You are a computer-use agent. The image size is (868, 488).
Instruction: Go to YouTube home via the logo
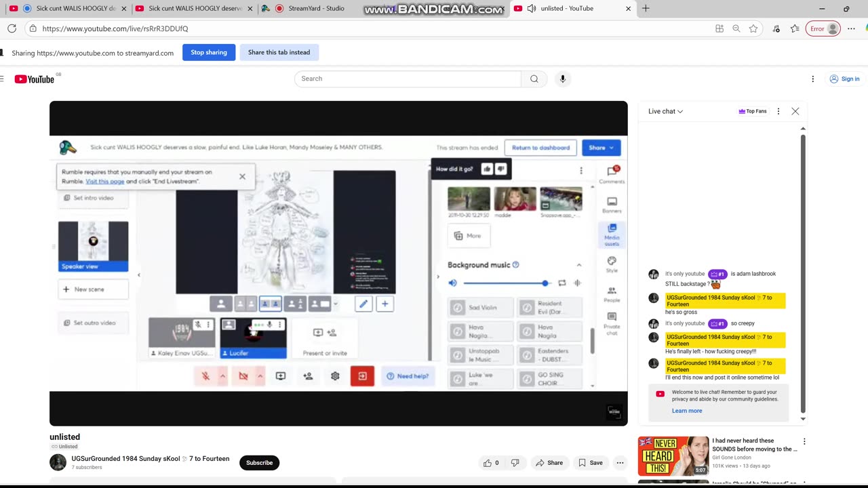[x=35, y=79]
